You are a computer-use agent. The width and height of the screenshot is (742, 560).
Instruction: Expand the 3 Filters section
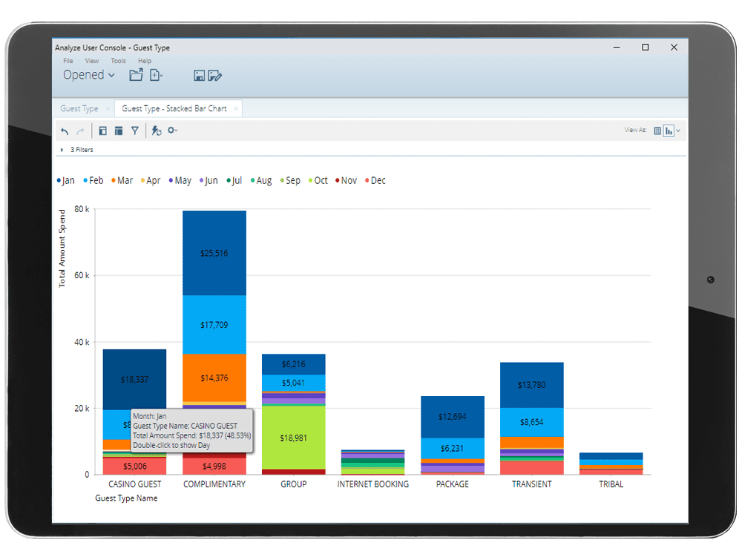(x=62, y=150)
